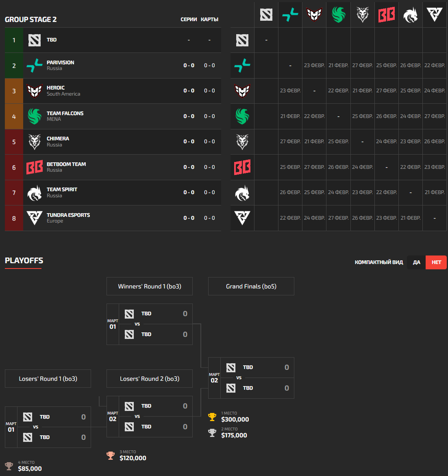Select Winners' Round 1 (bo3) header

150,286
